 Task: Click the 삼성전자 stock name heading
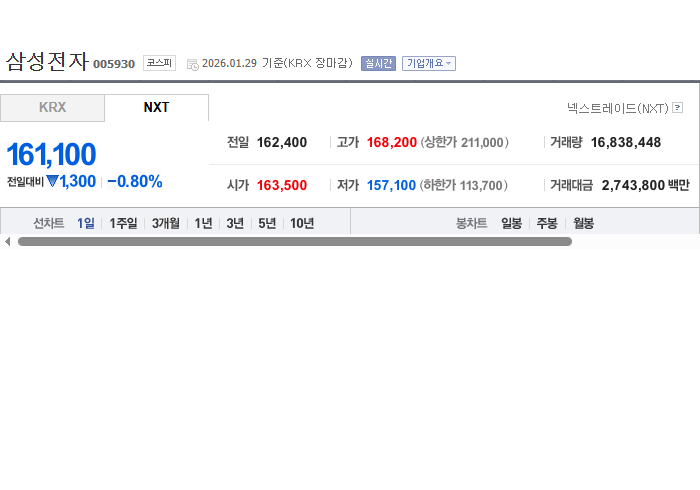(x=47, y=62)
